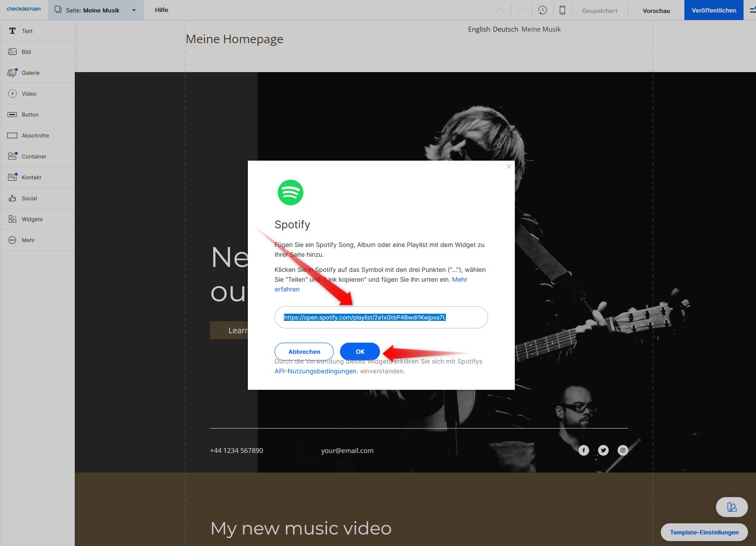This screenshot has width=756, height=546.
Task: Open Spotifys API-Nutzungsbedingungen link
Action: pos(315,371)
